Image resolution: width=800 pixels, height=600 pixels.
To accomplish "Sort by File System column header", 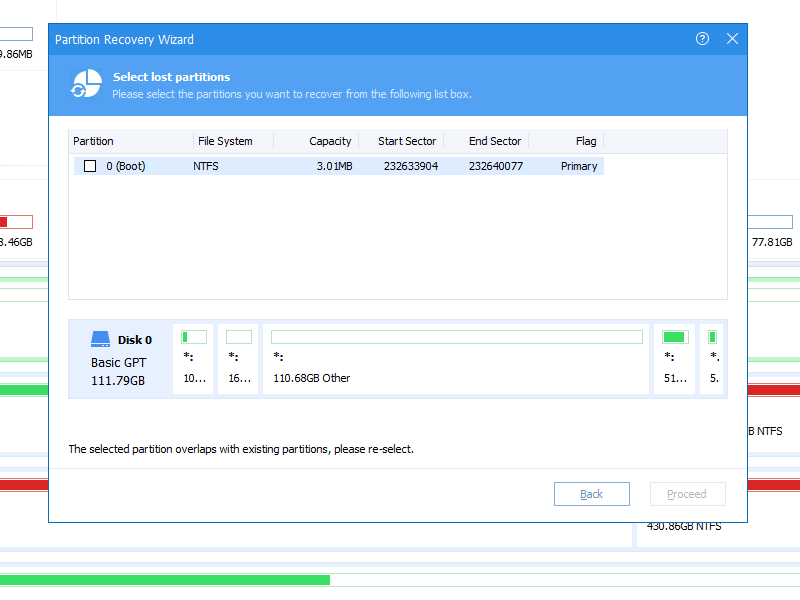I will [x=225, y=141].
